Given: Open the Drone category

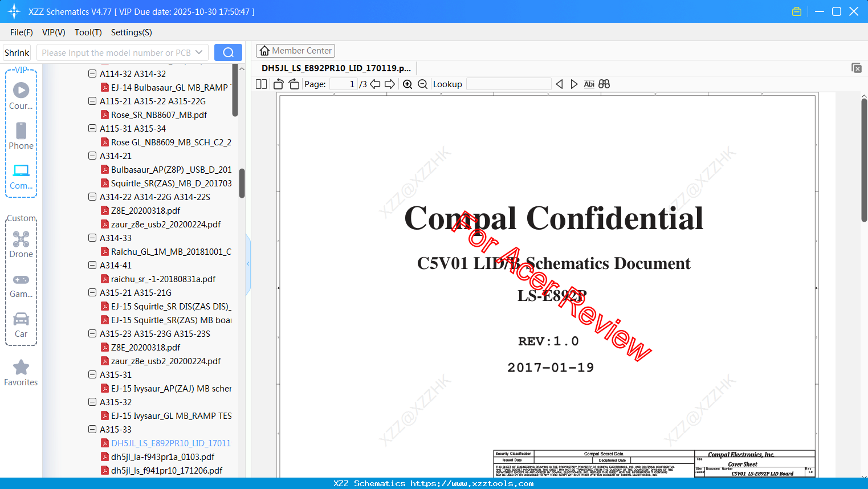Looking at the screenshot, I should (21, 239).
